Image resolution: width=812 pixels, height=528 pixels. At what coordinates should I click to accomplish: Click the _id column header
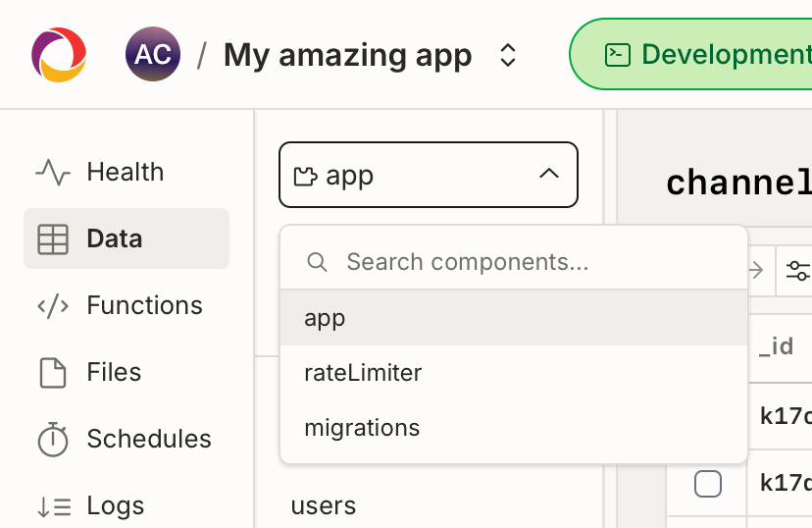click(x=777, y=346)
